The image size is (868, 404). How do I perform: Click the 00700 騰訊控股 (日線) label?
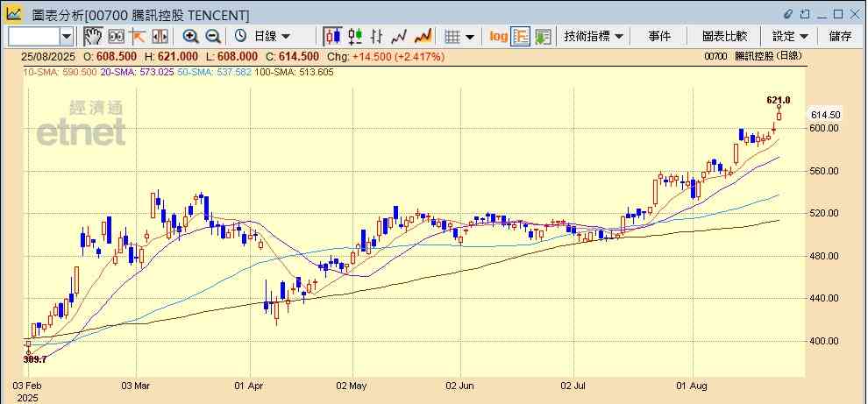point(753,56)
